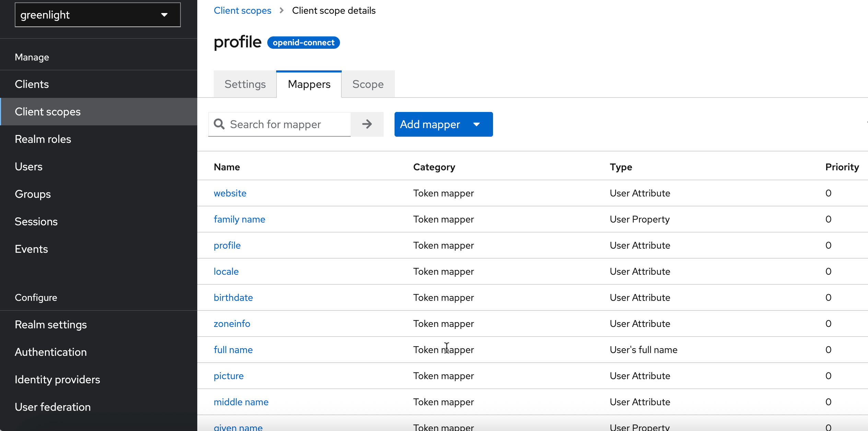Open Realm roles in sidebar

coord(43,139)
